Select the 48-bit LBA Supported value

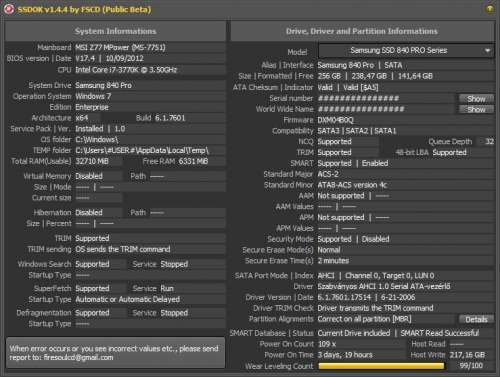pos(449,153)
